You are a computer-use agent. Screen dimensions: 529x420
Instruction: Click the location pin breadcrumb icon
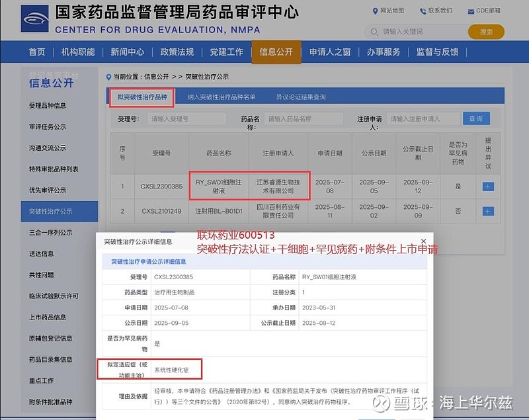108,77
